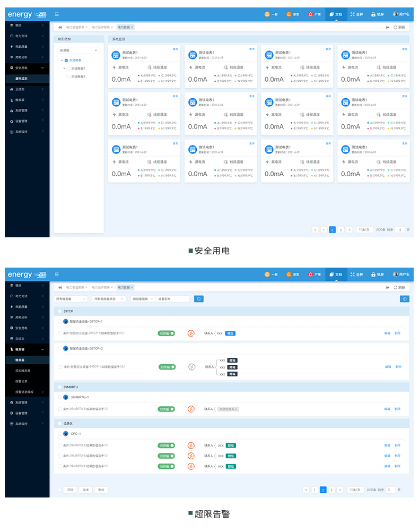Image resolution: width=419 pixels, height=532 pixels.
Task: Click the 刷新 refresh icon in the top screen
Action: 396,27
